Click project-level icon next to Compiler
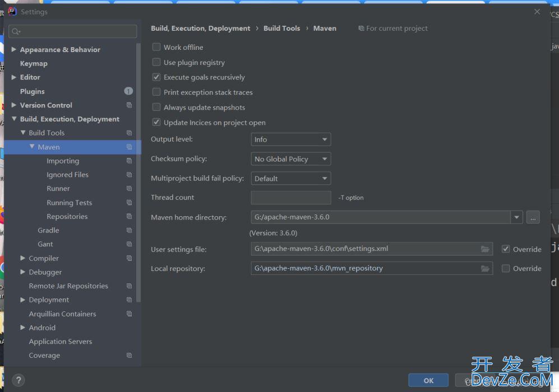Image resolution: width=559 pixels, height=392 pixels. point(129,258)
